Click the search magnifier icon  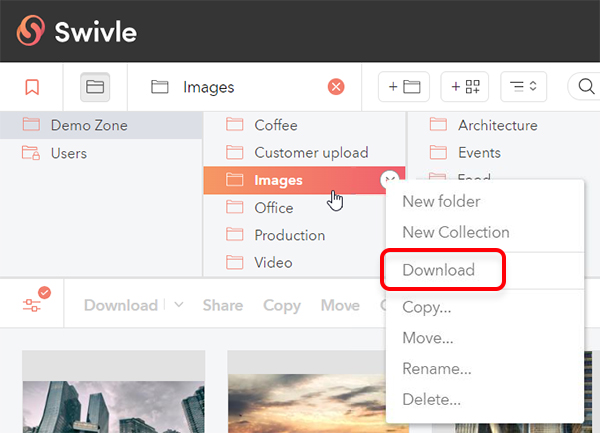tap(586, 87)
